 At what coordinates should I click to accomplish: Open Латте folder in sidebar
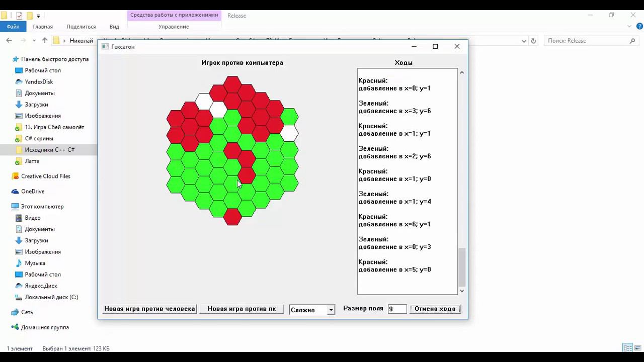click(32, 161)
